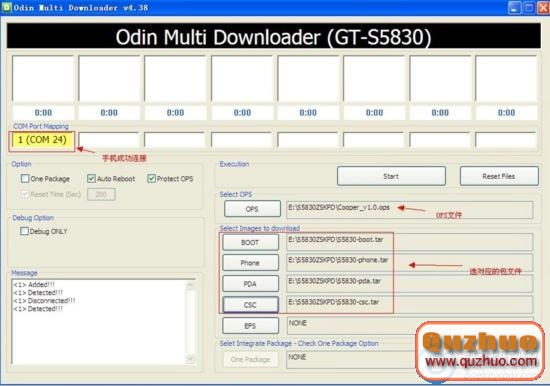Click the first device progress box

coord(43,79)
